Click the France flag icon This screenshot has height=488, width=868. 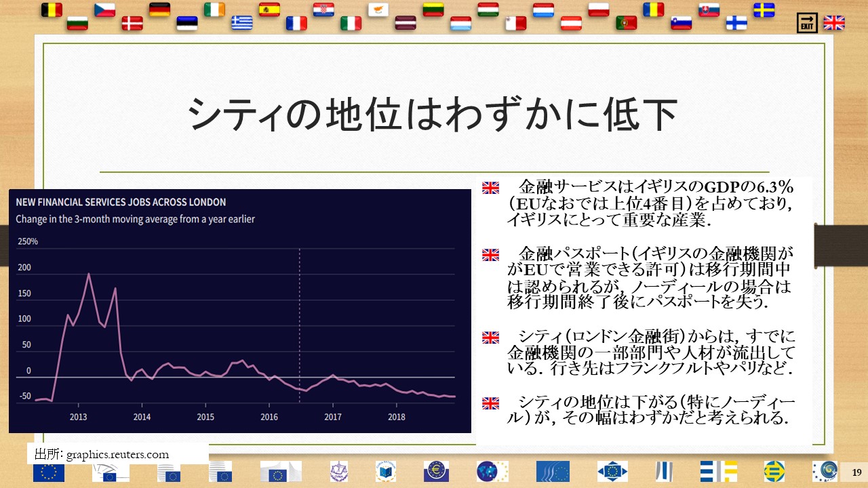tap(296, 24)
